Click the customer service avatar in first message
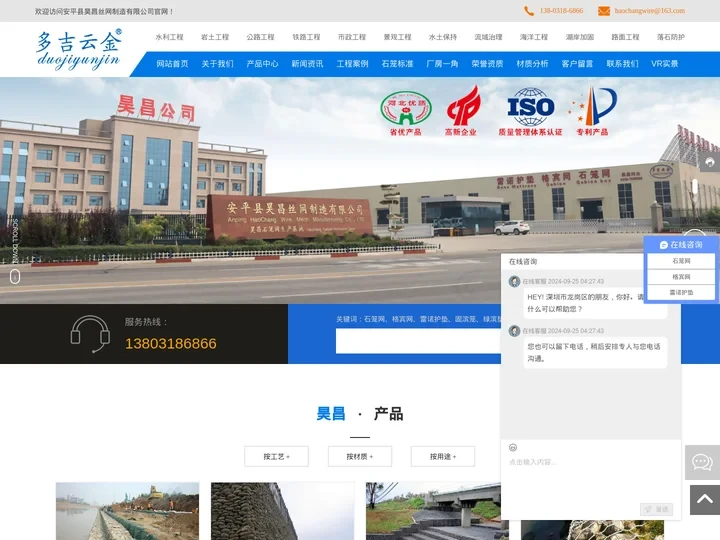The height and width of the screenshot is (540, 720). click(x=514, y=281)
